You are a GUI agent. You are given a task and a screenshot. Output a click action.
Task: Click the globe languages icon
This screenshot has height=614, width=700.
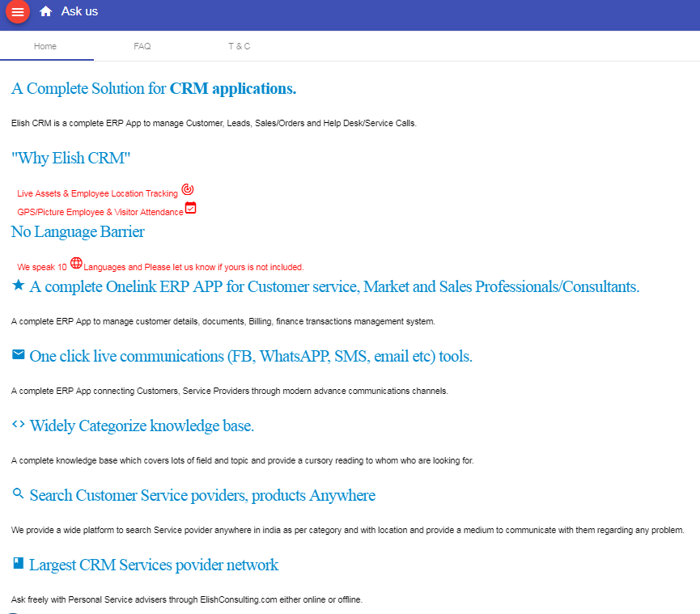[x=76, y=263]
